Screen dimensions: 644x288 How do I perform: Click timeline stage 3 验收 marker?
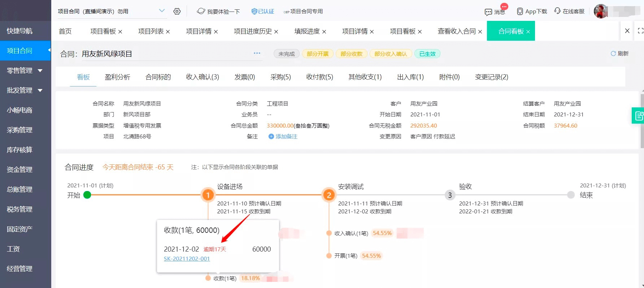click(449, 195)
